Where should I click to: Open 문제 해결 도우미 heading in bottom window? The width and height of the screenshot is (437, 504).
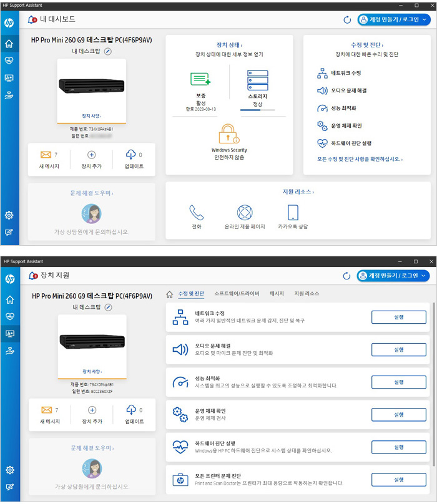tap(92, 448)
